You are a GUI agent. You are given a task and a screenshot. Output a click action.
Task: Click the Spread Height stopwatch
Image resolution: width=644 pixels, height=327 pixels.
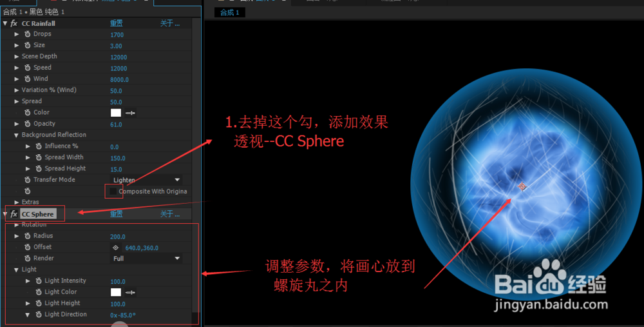pos(39,168)
